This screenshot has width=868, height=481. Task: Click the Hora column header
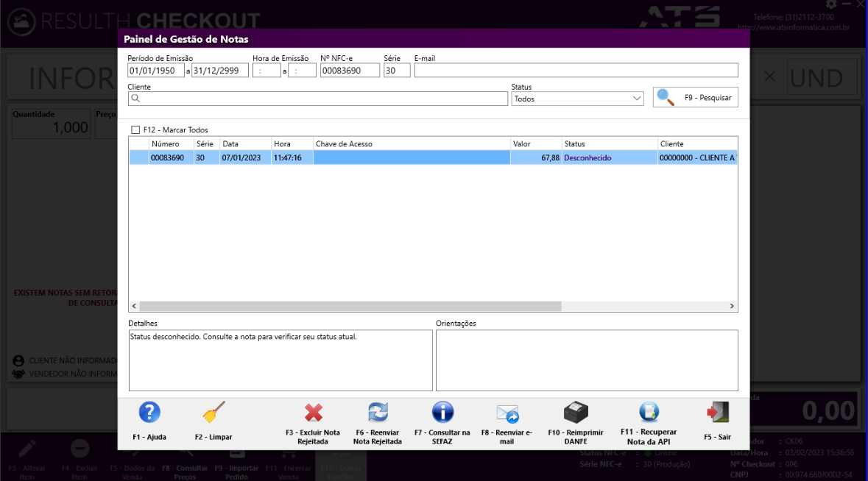(x=292, y=143)
